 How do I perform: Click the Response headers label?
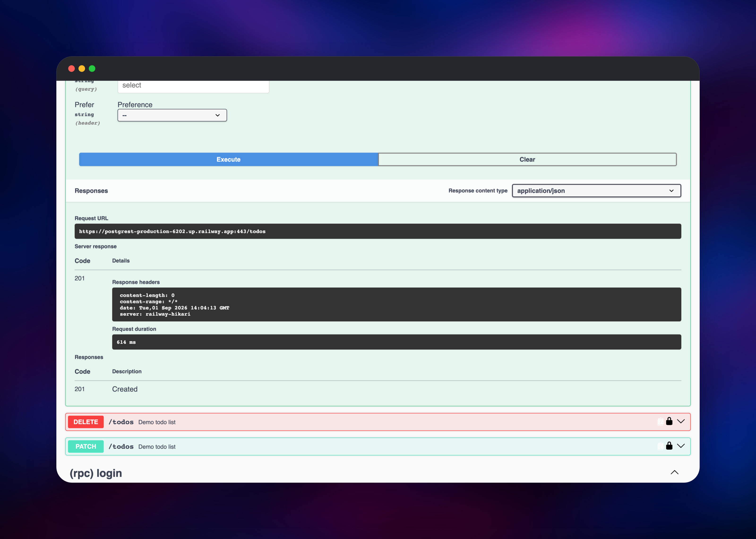(x=136, y=282)
